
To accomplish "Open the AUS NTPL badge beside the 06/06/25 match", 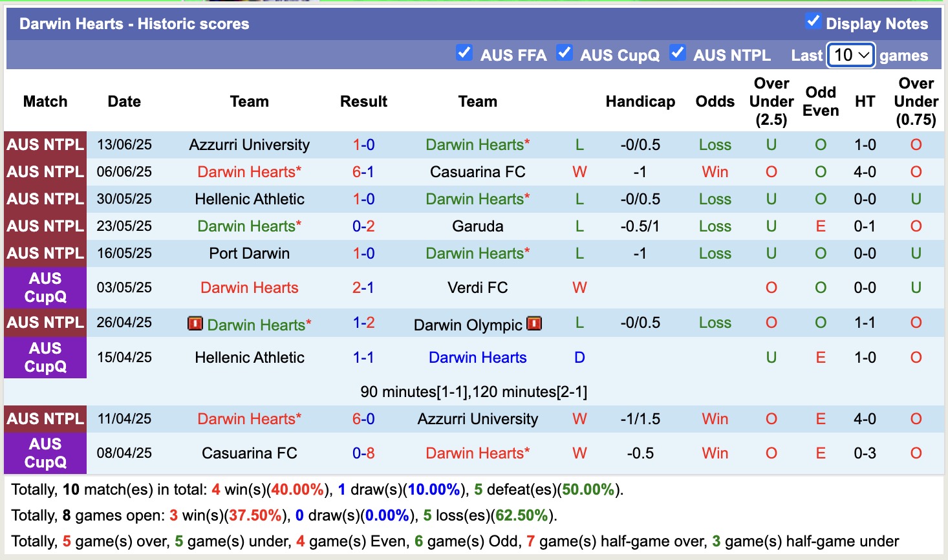I will tap(45, 171).
